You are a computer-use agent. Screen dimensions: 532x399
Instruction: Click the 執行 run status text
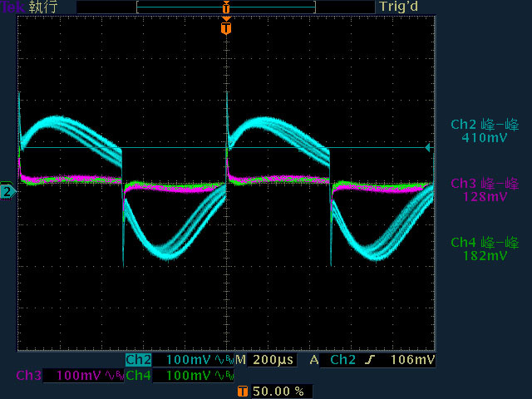(43, 7)
